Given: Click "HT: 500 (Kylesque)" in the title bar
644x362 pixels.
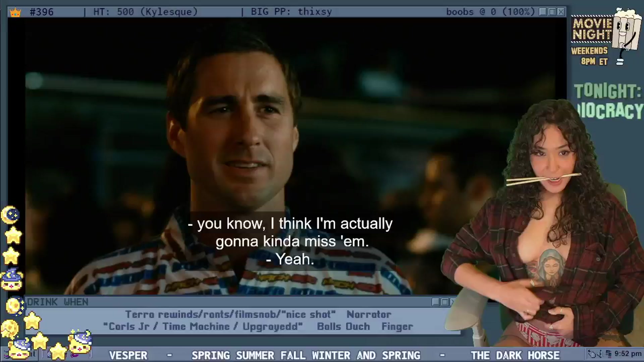Looking at the screenshot, I should click(145, 12).
